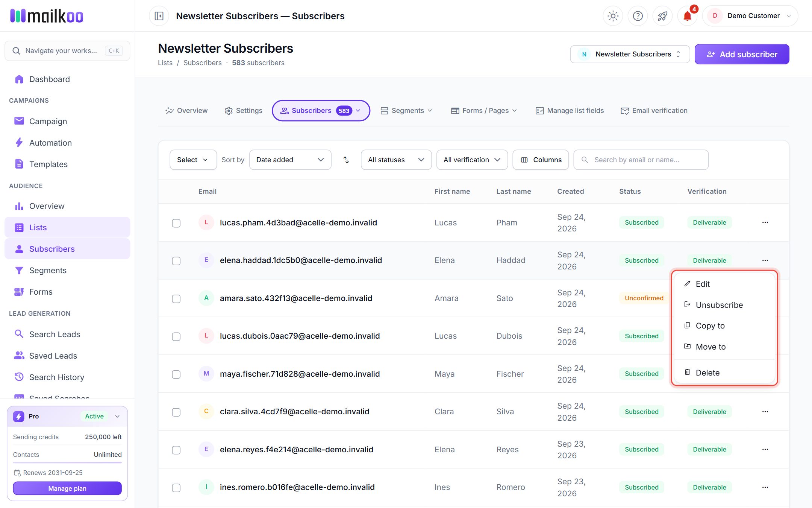Click the rocket icon in the header

662,16
